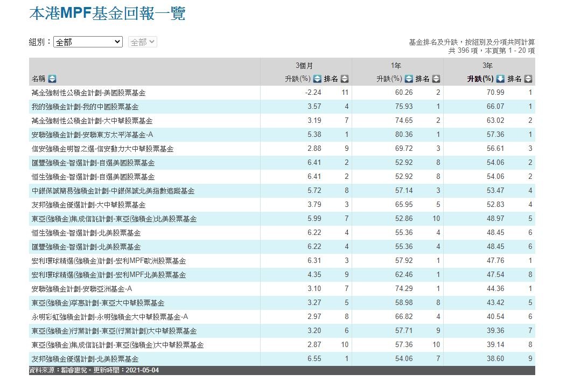Click the page title 本港MPF基金回報一覽
This screenshot has width=588, height=381.
(107, 13)
